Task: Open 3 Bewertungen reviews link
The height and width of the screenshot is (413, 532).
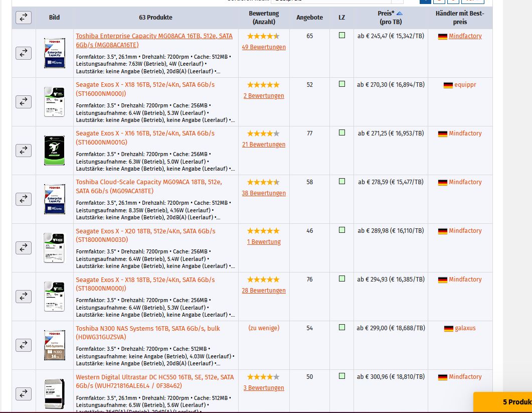Action: [x=264, y=388]
